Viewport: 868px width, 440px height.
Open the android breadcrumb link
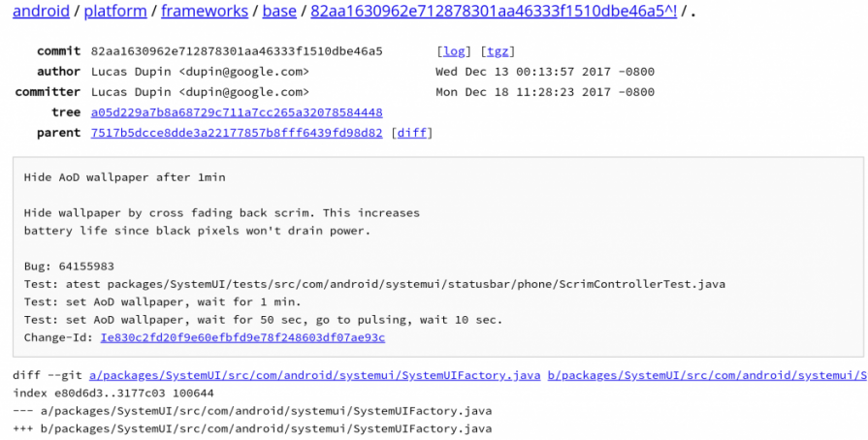pos(42,13)
